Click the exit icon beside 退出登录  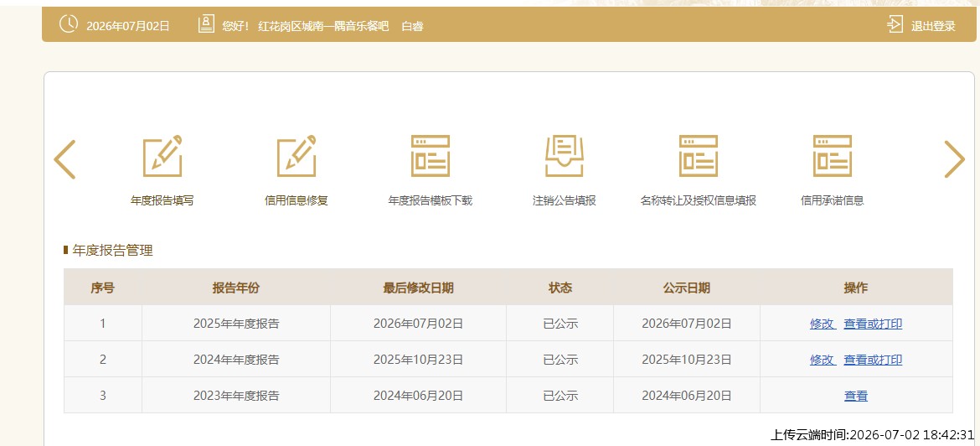(x=895, y=24)
